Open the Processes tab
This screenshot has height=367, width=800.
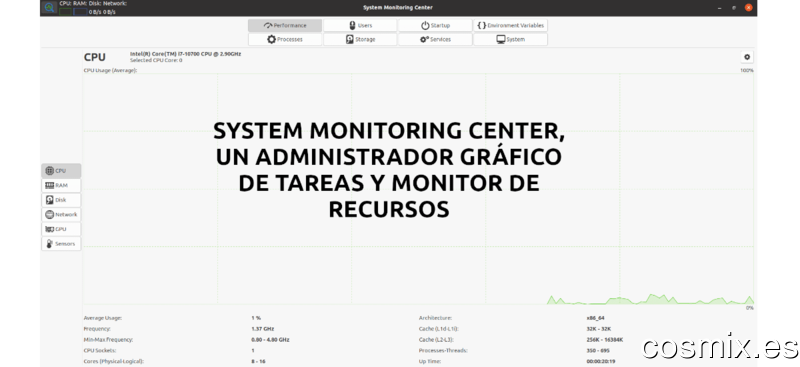285,39
